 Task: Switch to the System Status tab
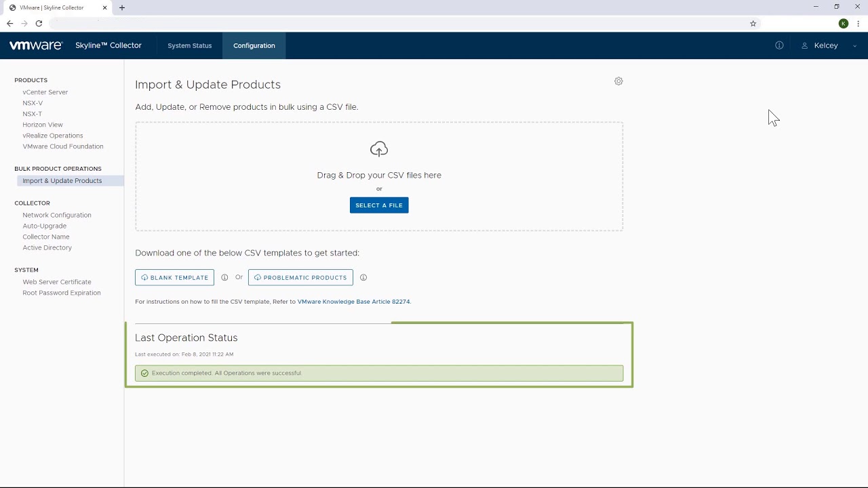click(190, 45)
